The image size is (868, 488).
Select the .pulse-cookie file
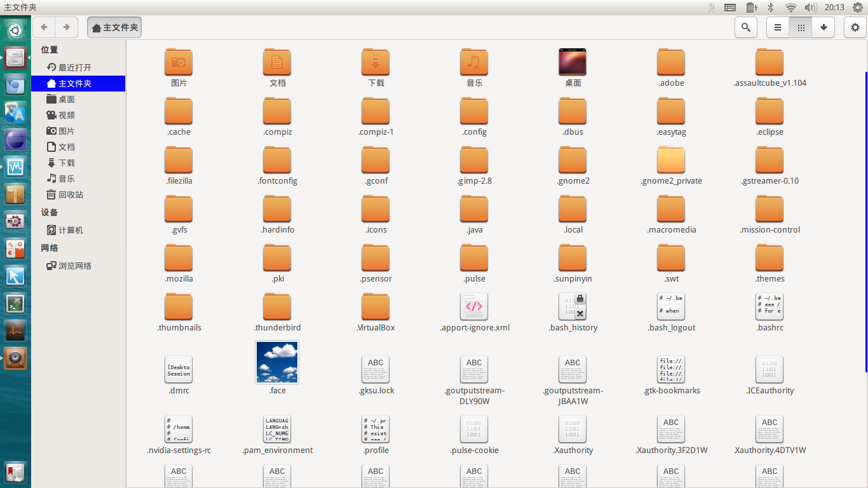pyautogui.click(x=474, y=430)
